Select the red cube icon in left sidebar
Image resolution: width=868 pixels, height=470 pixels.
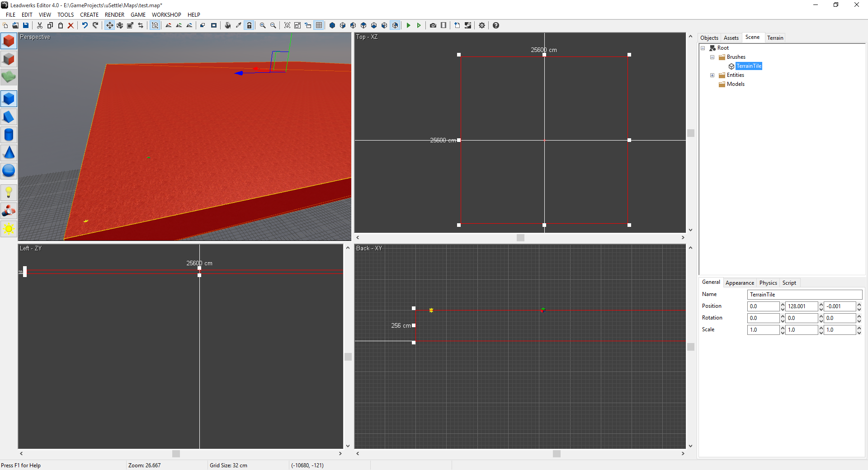[x=9, y=41]
